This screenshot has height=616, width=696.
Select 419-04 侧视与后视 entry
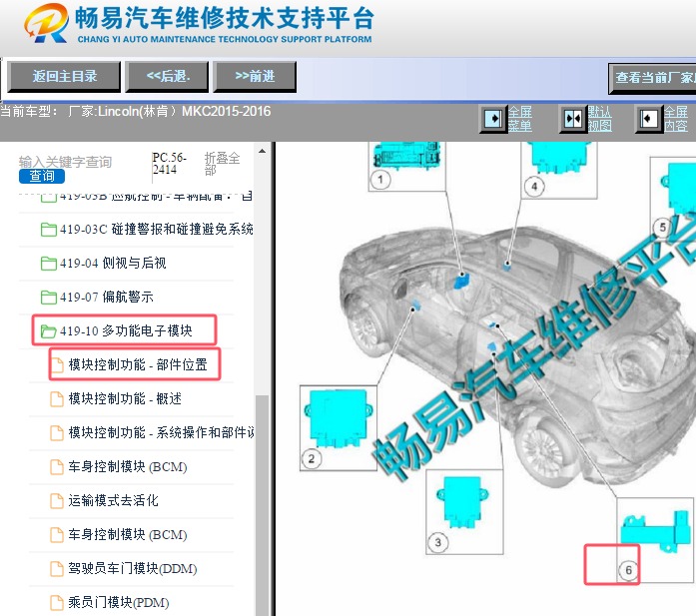click(113, 264)
